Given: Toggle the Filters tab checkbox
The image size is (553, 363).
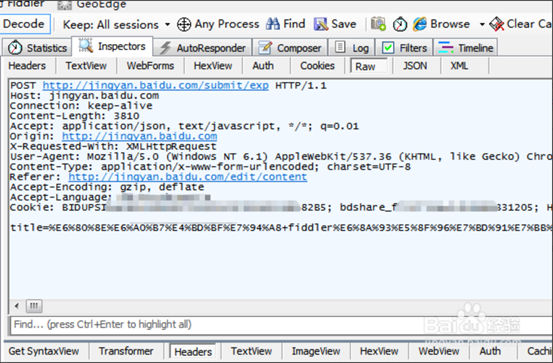Looking at the screenshot, I should coord(388,47).
